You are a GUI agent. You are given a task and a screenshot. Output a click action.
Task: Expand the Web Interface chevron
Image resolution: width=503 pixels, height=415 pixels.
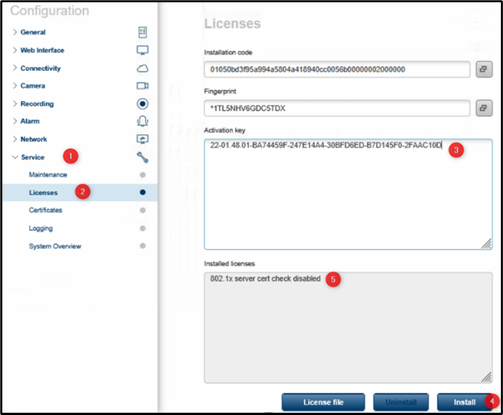15,50
